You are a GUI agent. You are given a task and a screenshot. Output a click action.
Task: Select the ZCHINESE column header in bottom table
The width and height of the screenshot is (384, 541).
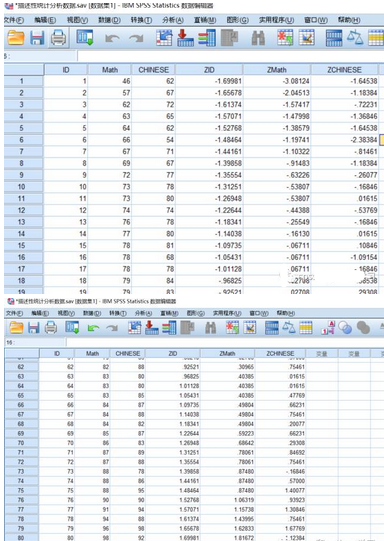point(280,354)
